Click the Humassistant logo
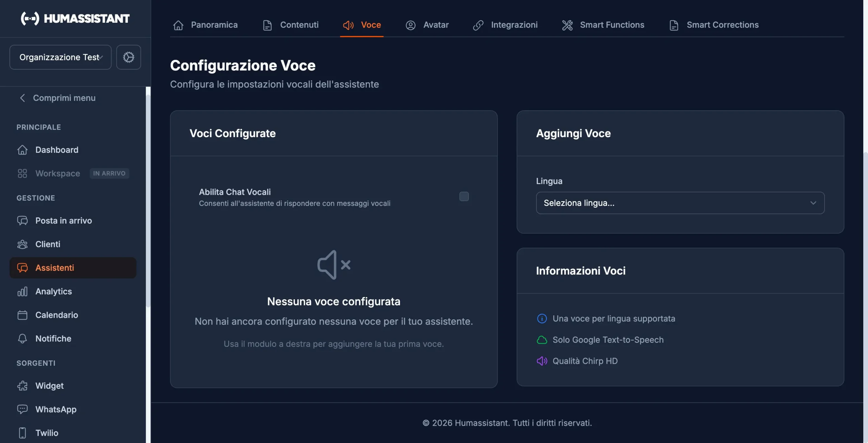This screenshot has width=868, height=443. click(x=75, y=18)
